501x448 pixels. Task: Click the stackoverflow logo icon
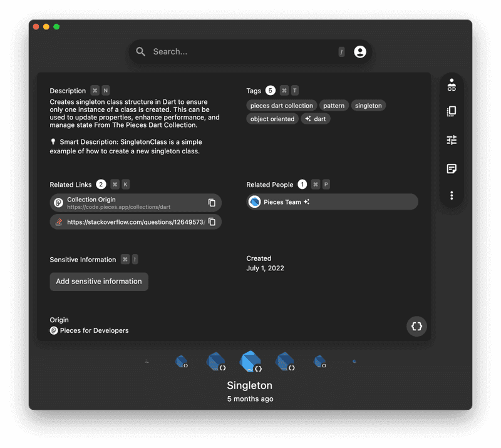tap(58, 221)
